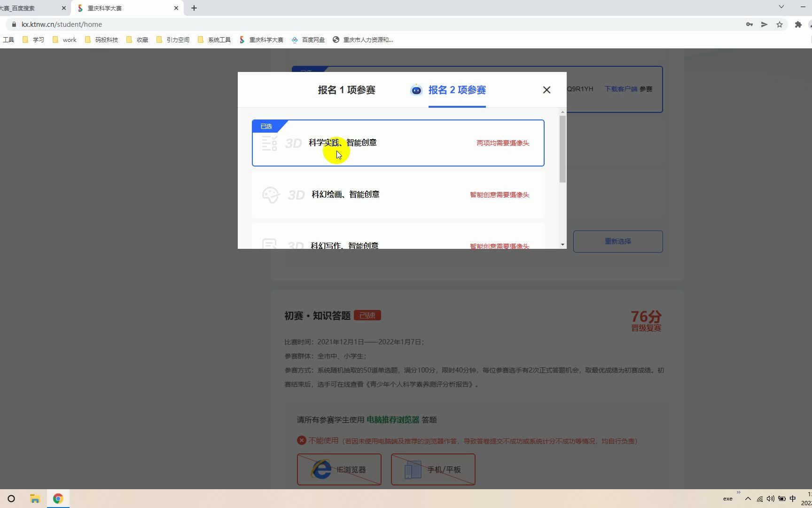Click the 已结束 status badge
This screenshot has height=508, width=812.
point(367,315)
